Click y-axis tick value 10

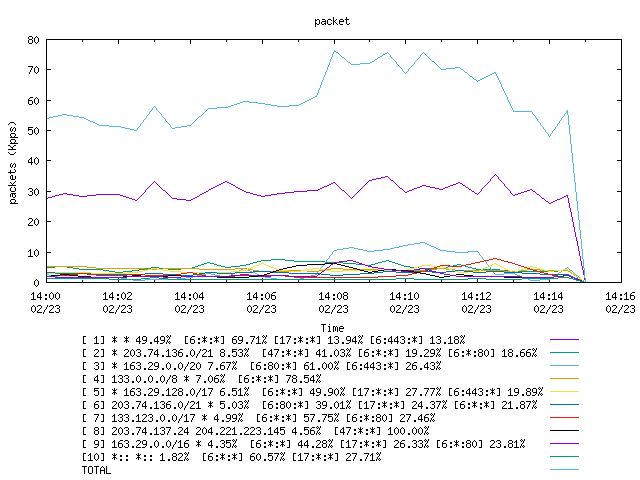33,253
